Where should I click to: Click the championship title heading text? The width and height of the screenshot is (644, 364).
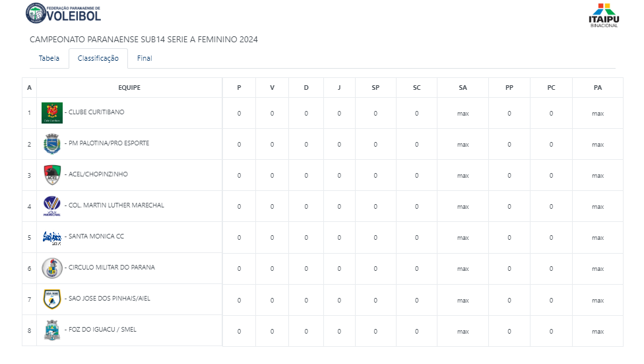(x=144, y=40)
